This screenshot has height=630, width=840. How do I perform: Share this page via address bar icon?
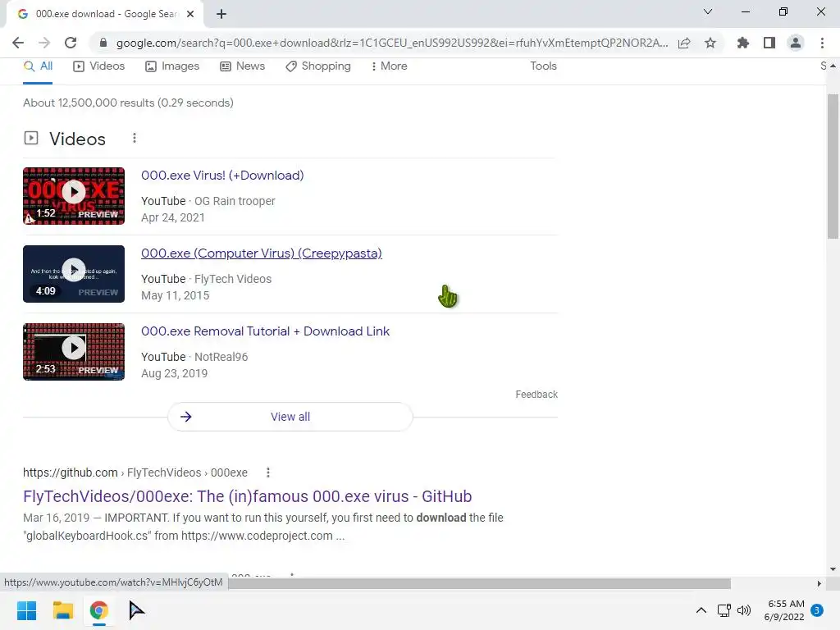click(x=684, y=43)
